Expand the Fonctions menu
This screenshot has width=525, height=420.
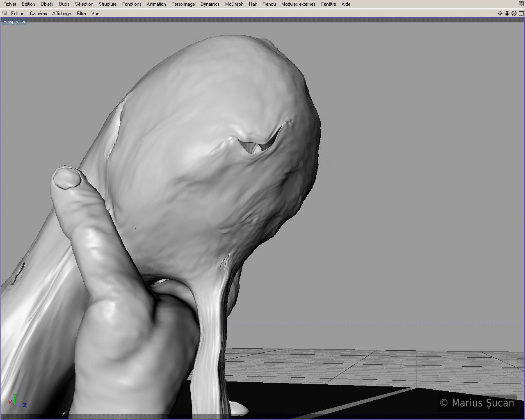[132, 4]
